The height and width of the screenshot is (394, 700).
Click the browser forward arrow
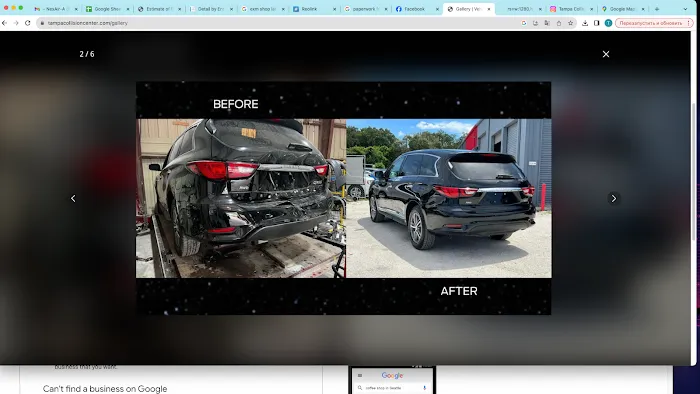(16, 23)
